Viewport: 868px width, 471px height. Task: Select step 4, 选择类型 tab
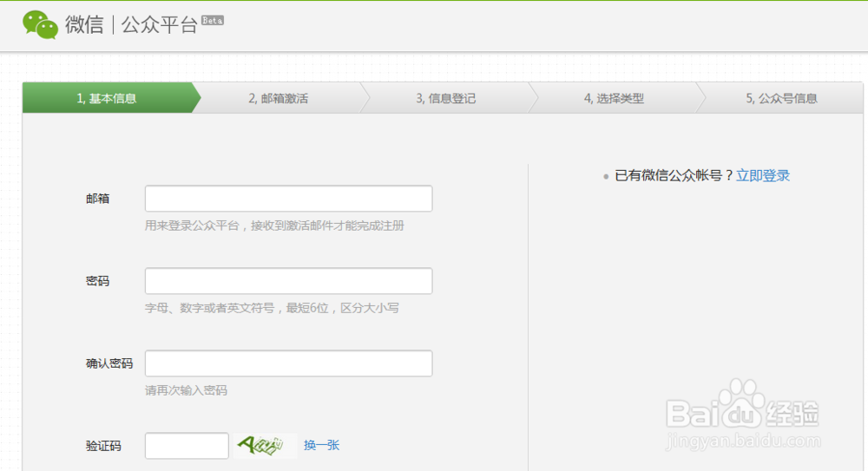(x=614, y=98)
